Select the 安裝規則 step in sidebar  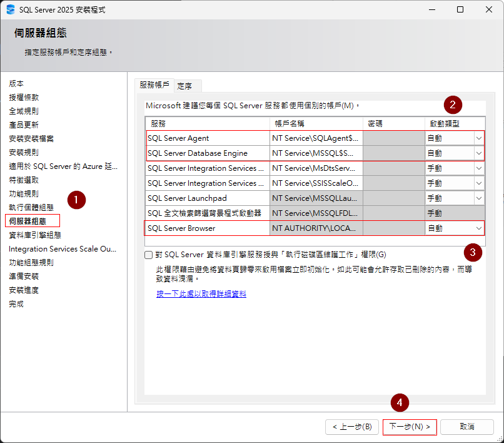pos(24,153)
